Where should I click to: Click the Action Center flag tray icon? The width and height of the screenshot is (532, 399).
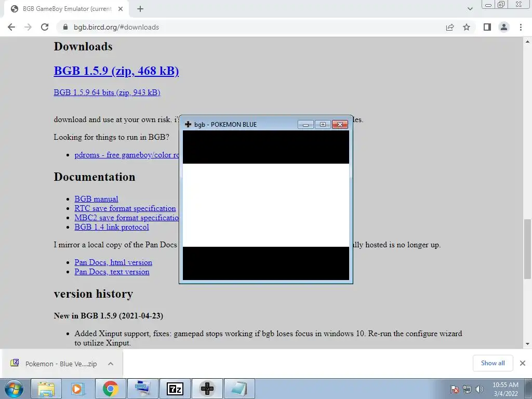tap(455, 389)
